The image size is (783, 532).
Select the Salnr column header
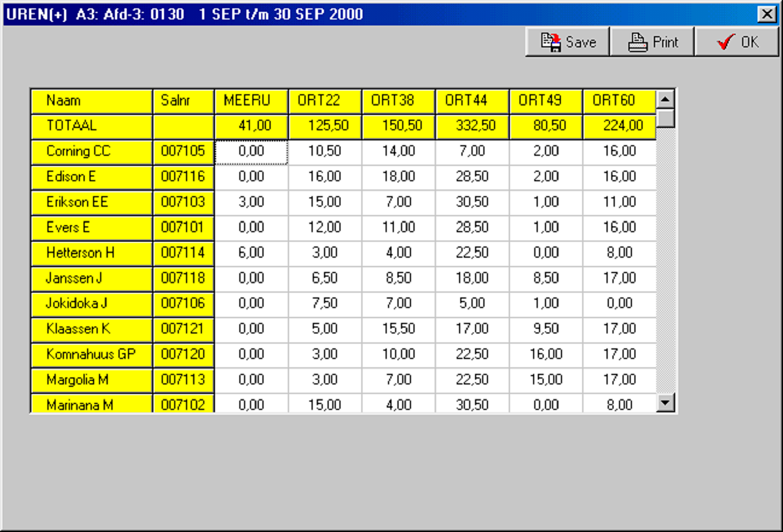(x=184, y=101)
